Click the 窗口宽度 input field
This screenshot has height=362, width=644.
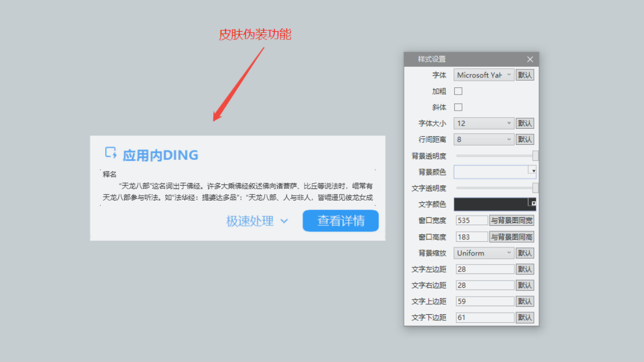(x=472, y=220)
